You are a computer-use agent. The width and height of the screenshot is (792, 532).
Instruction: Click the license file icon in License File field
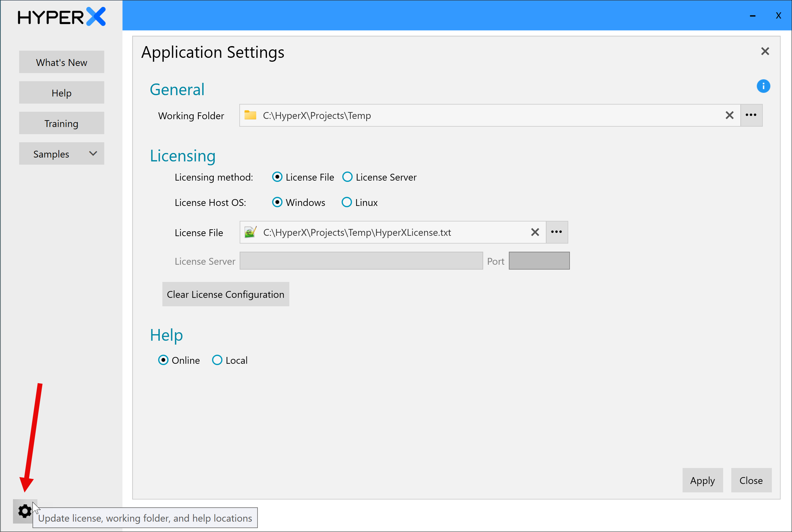point(250,232)
